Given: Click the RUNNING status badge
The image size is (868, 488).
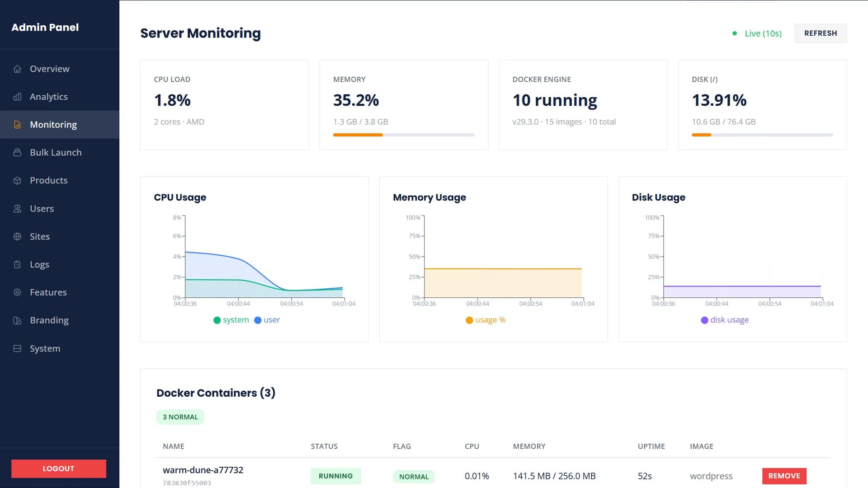Looking at the screenshot, I should (x=335, y=476).
